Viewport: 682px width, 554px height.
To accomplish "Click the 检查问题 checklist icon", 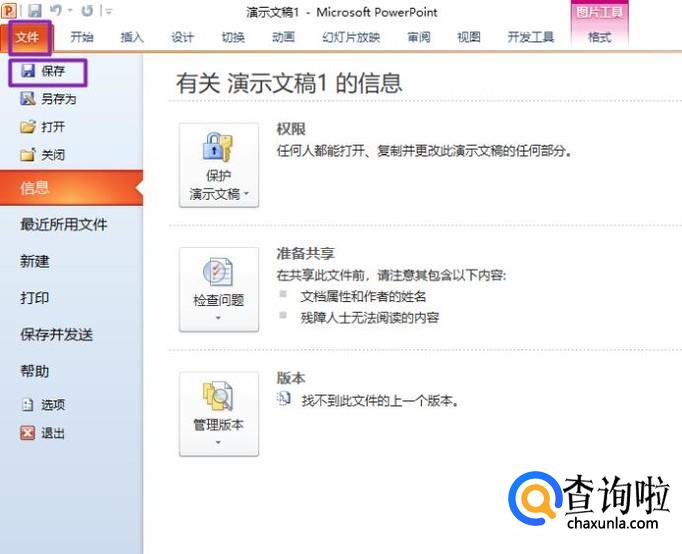I will 218,271.
